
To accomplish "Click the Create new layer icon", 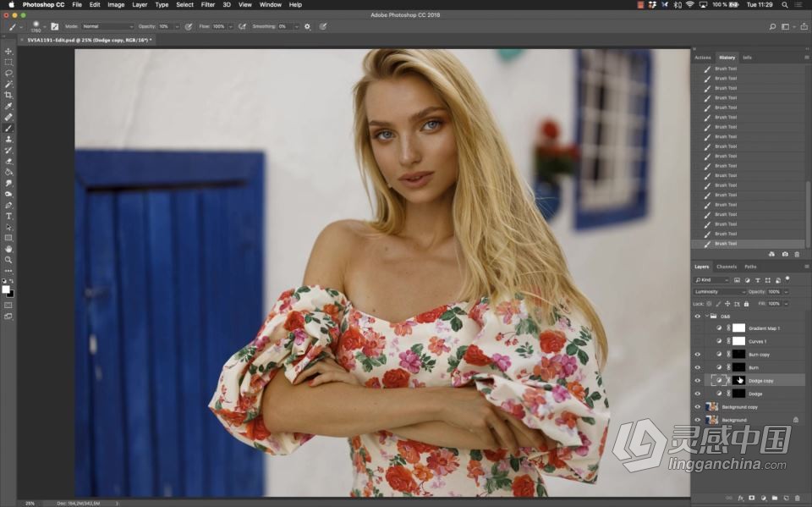I will click(786, 499).
